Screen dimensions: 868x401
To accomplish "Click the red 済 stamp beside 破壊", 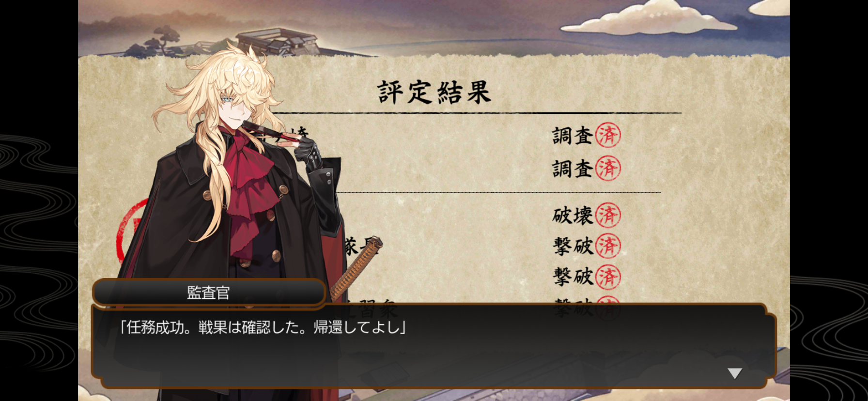I will (x=608, y=215).
